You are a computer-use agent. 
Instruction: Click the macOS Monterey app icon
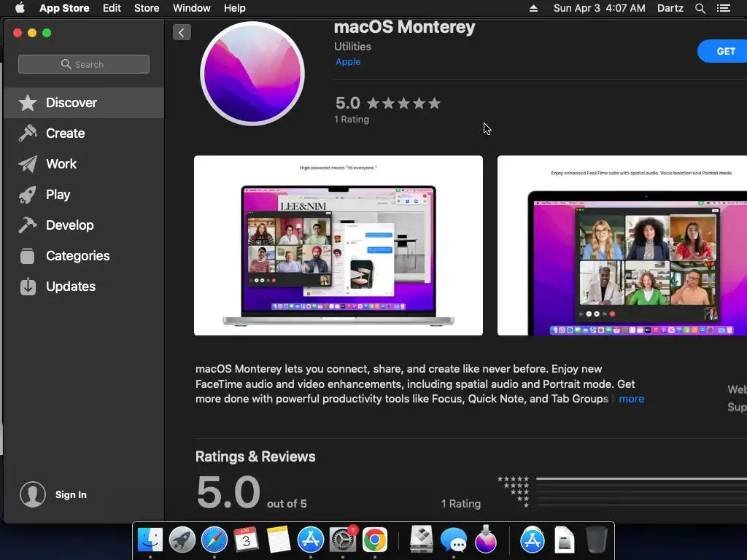coord(252,74)
